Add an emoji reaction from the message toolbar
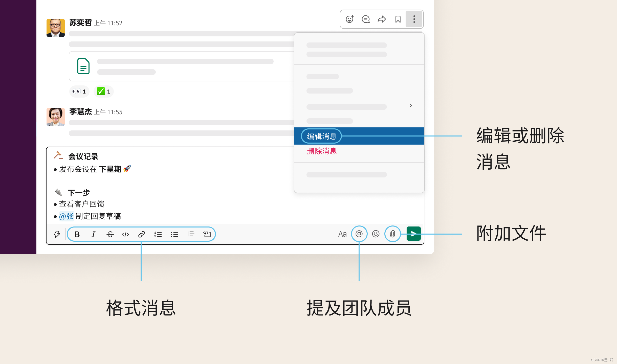Image resolution: width=617 pixels, height=364 pixels. (x=350, y=19)
